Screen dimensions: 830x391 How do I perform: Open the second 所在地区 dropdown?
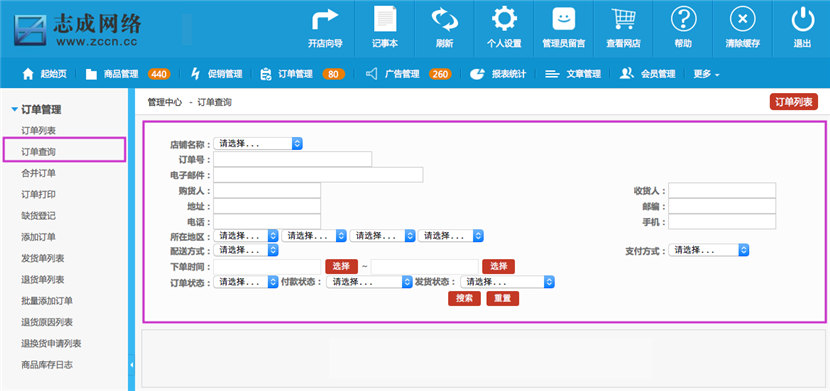click(314, 235)
